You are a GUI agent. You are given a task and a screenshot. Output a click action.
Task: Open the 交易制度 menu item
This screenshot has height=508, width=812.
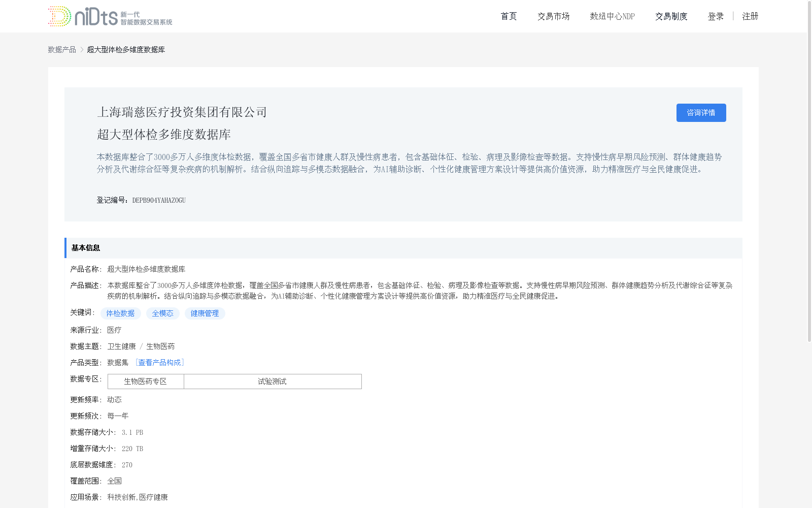coord(671,16)
